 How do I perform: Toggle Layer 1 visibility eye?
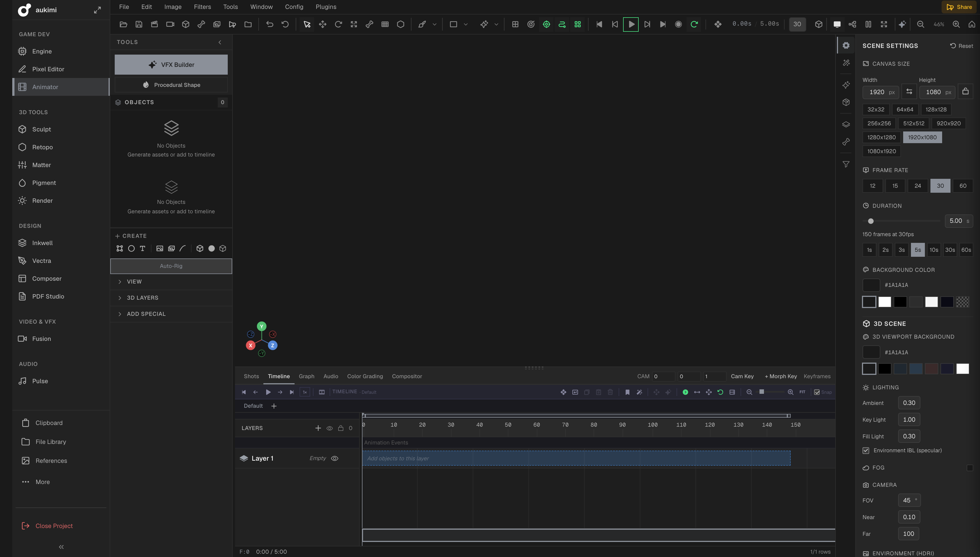click(x=334, y=458)
